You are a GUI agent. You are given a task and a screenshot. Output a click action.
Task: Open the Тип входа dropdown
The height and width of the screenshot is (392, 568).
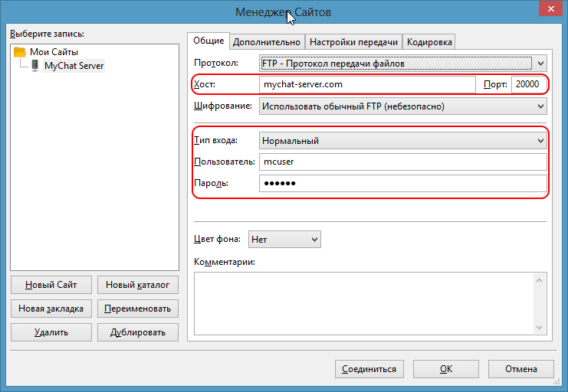tap(403, 140)
